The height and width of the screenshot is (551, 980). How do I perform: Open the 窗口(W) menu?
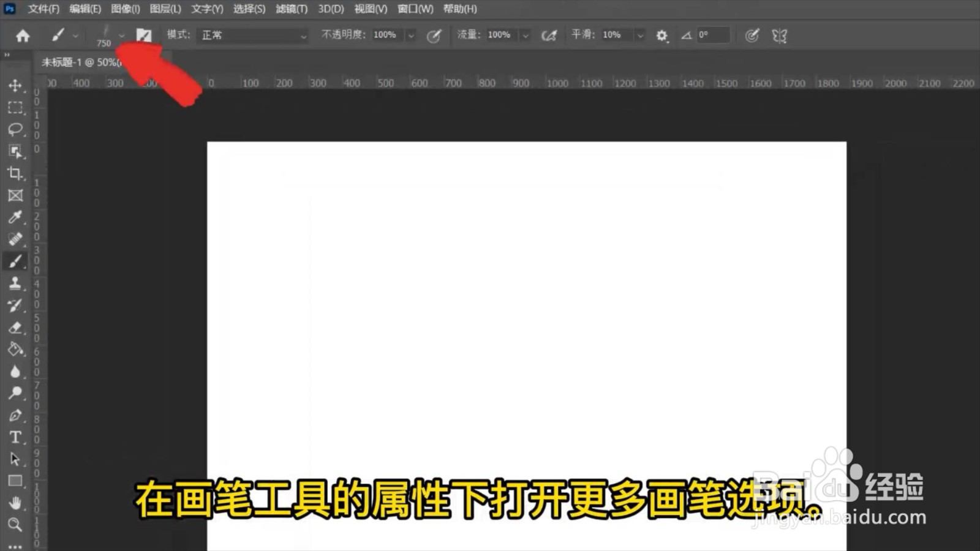pos(415,9)
